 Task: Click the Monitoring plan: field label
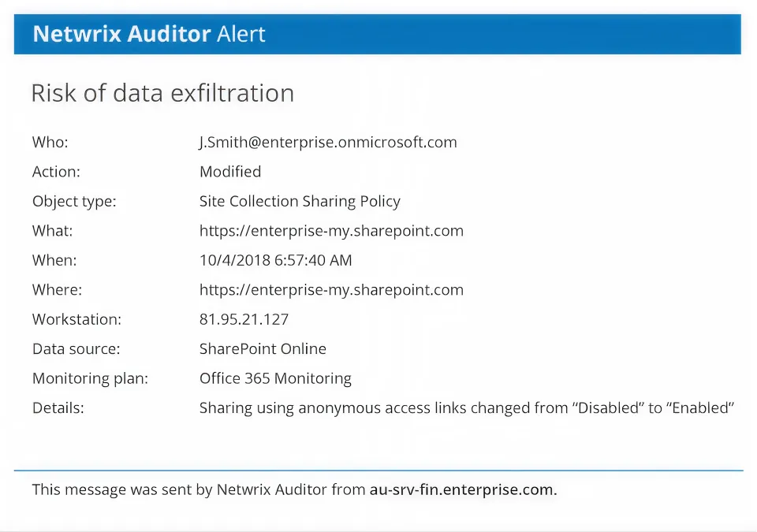pyautogui.click(x=90, y=378)
